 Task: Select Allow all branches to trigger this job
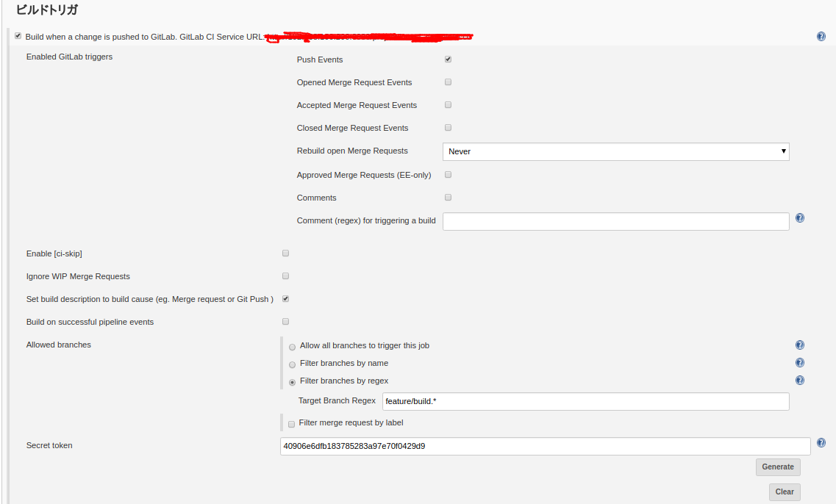click(x=292, y=348)
